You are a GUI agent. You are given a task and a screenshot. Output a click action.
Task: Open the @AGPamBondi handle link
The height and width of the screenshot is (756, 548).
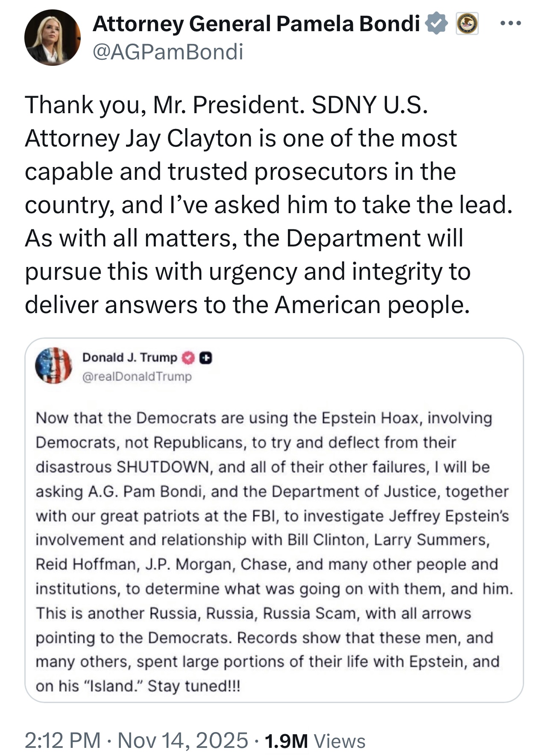point(168,52)
